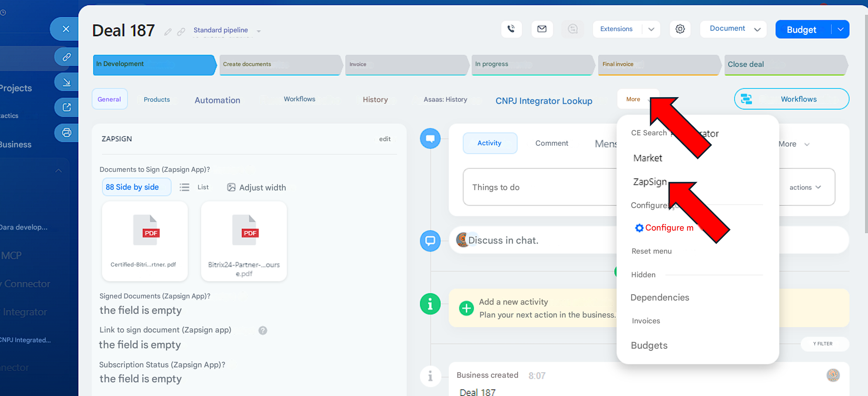Expand the Extensions dropdown
Screen dimensions: 868x396
[x=651, y=29]
